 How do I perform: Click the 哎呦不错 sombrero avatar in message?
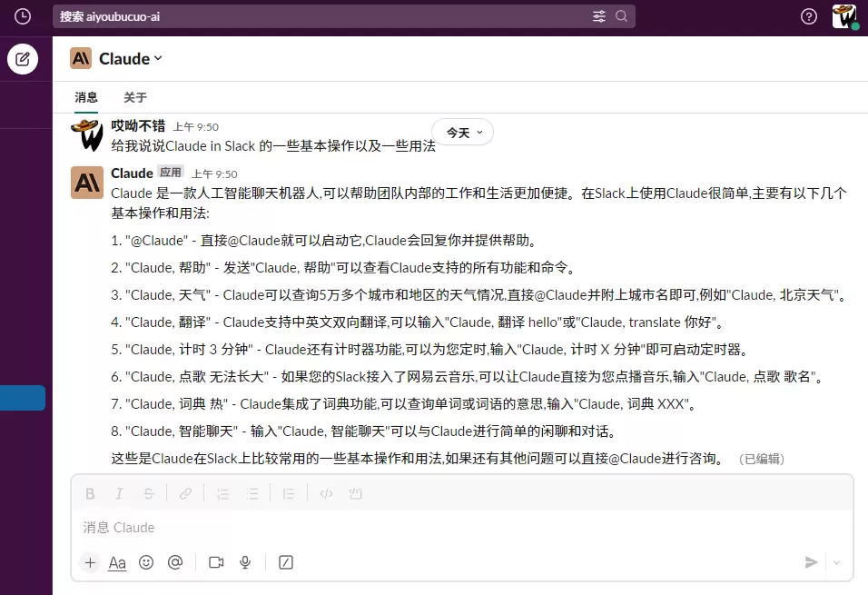[87, 135]
